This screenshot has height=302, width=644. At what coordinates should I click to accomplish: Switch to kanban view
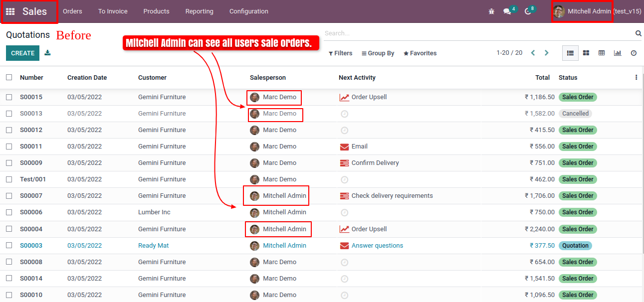586,53
